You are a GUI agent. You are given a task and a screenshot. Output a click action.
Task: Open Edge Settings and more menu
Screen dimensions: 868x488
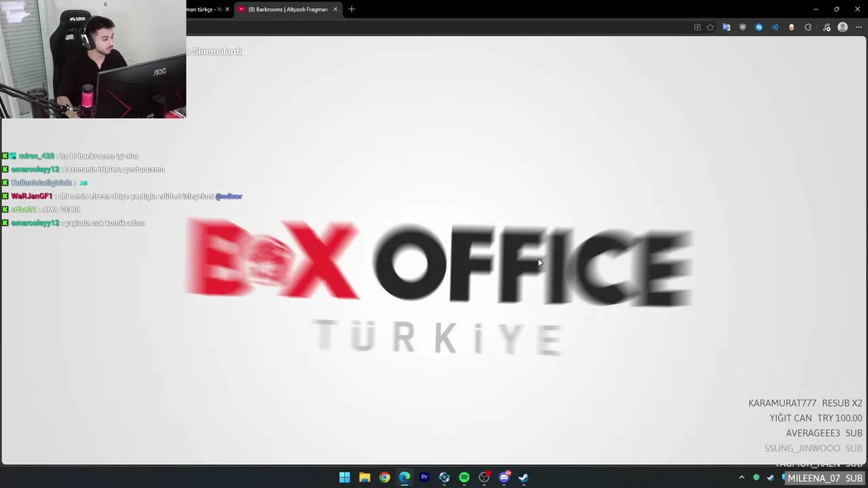859,27
